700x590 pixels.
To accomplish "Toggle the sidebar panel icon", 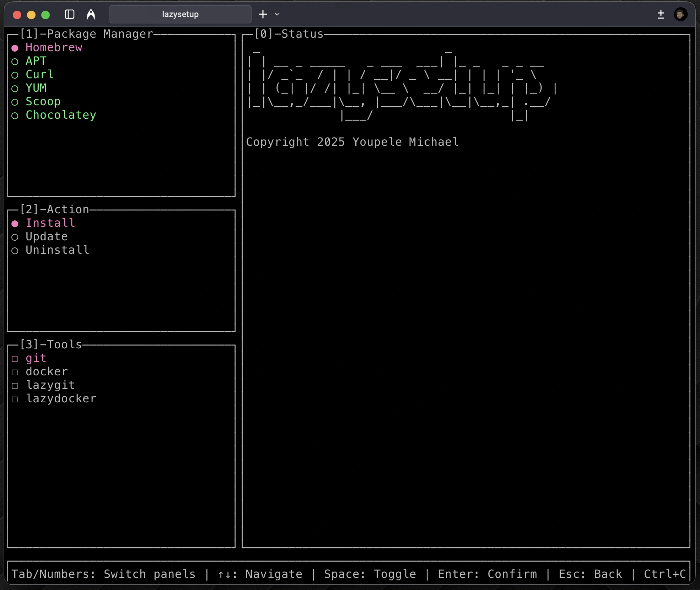I will 70,14.
